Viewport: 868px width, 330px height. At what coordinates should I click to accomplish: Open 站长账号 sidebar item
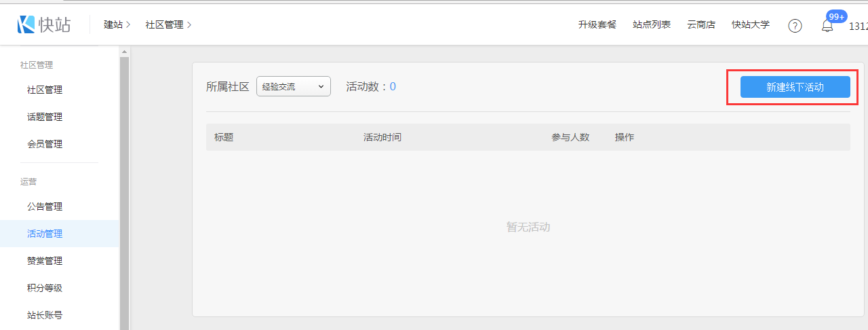click(x=45, y=315)
